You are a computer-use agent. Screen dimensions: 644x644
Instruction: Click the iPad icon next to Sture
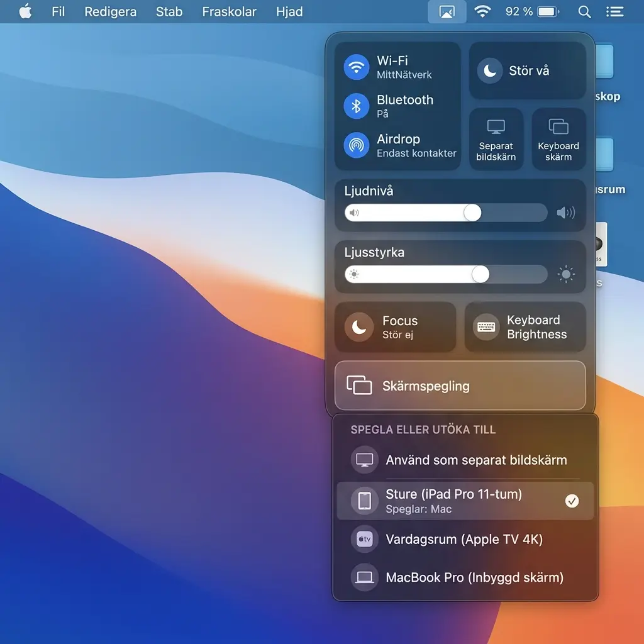click(x=364, y=501)
